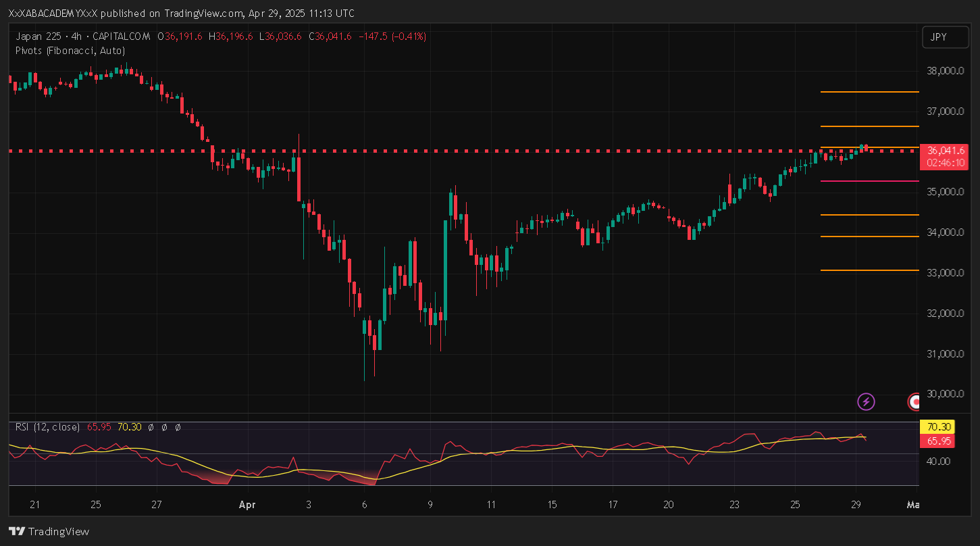Click the red 65.95 RSI value label
The height and width of the screenshot is (546, 980).
[937, 441]
